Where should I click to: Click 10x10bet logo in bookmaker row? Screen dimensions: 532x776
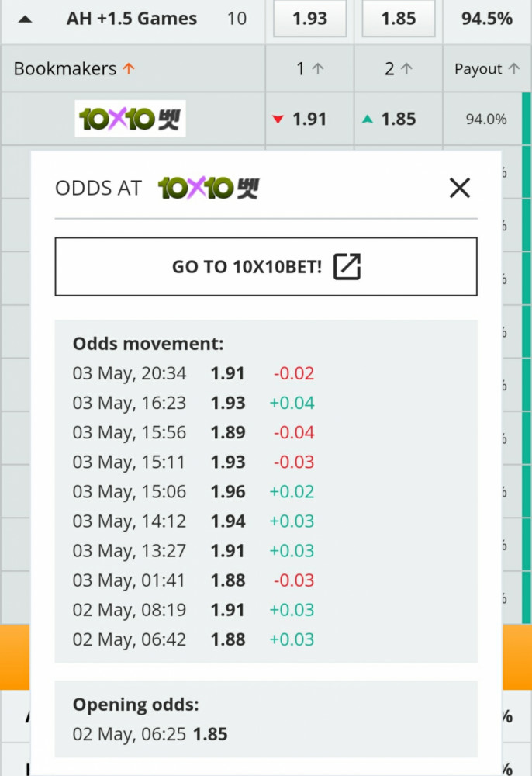pyautogui.click(x=130, y=119)
